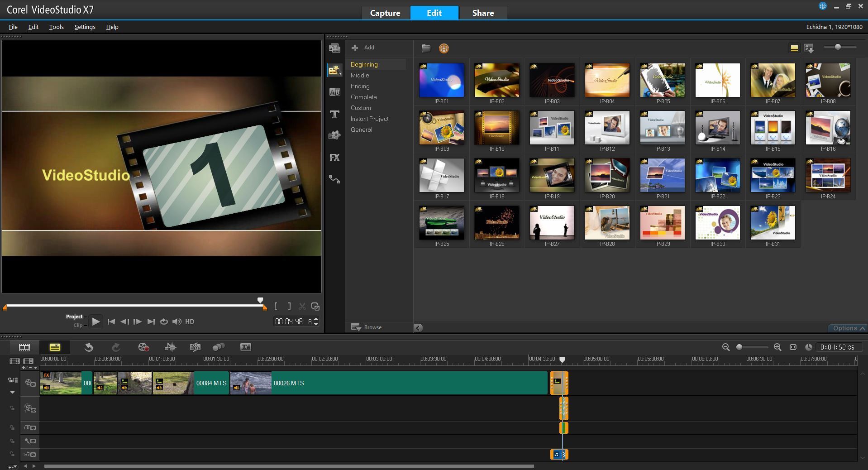868x470 pixels.
Task: Click the Undo arrow in timeline toolbar
Action: (x=89, y=347)
